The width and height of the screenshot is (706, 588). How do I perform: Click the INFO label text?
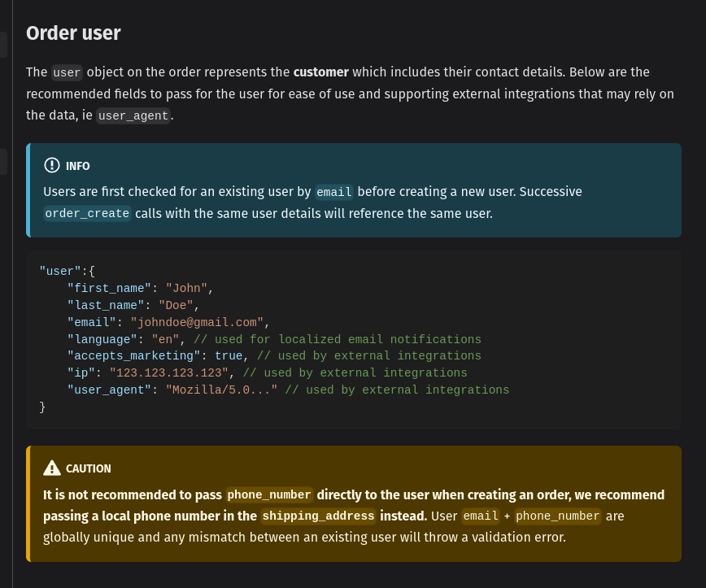78,166
